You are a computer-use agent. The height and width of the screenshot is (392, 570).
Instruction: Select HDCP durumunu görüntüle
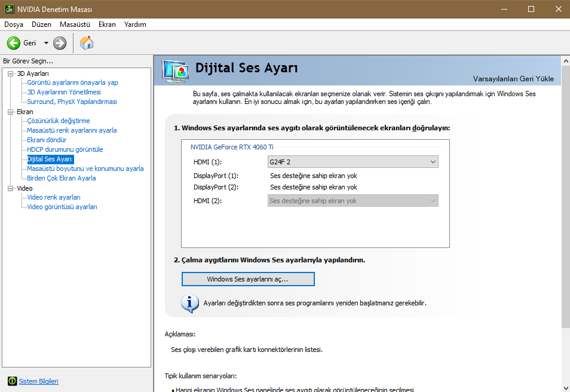point(65,149)
